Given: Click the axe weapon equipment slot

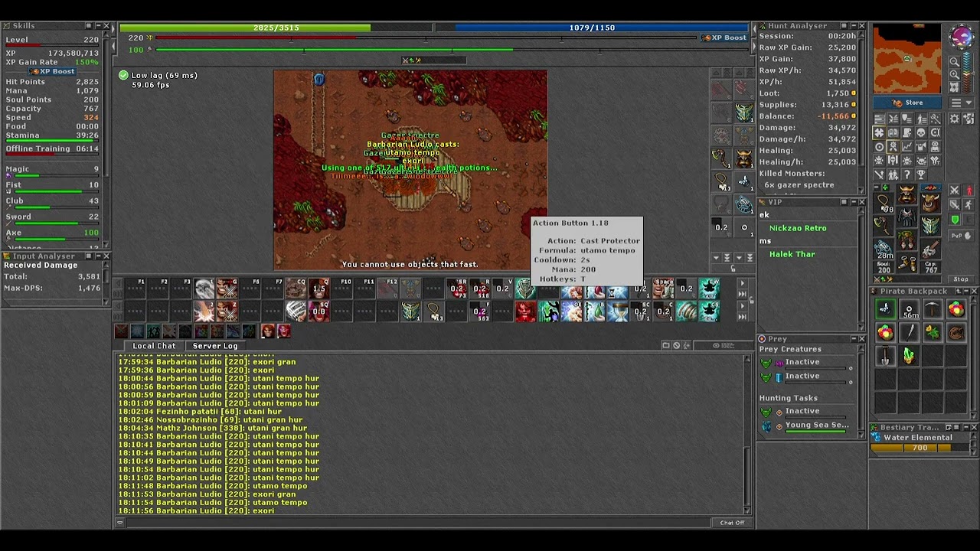Looking at the screenshot, I should point(883,227).
